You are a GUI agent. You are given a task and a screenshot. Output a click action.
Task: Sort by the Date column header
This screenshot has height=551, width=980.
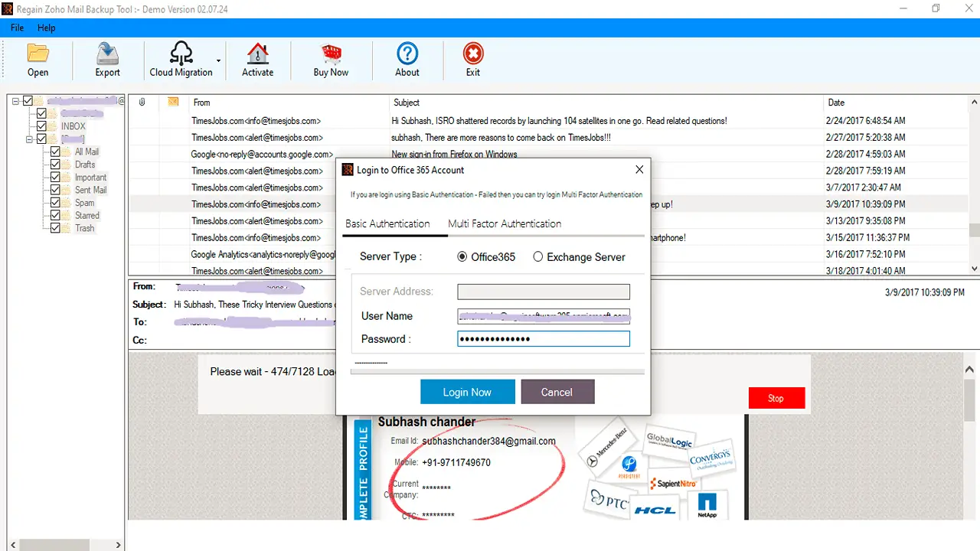pos(836,103)
